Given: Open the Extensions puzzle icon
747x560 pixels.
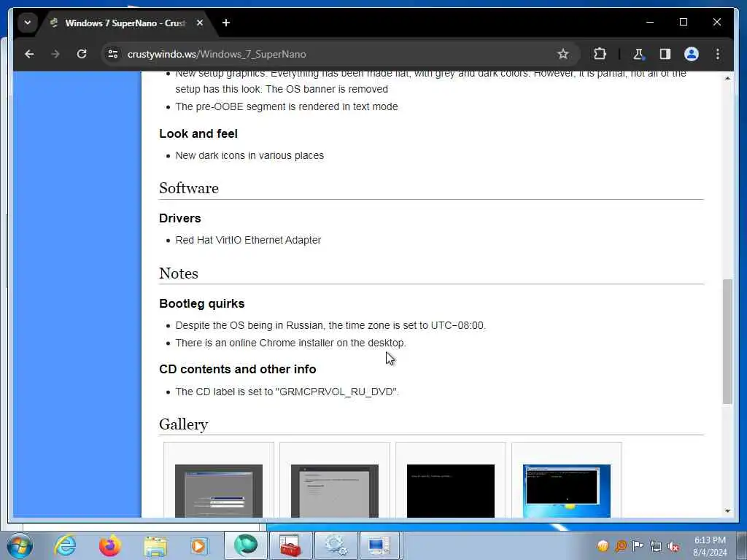Looking at the screenshot, I should [600, 54].
